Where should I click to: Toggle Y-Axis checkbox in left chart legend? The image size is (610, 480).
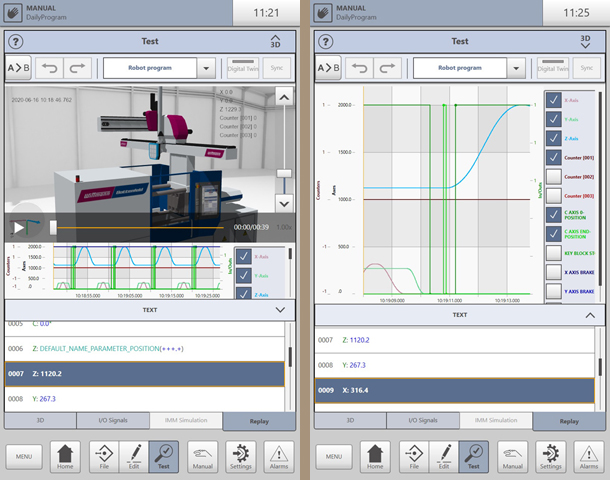244,275
